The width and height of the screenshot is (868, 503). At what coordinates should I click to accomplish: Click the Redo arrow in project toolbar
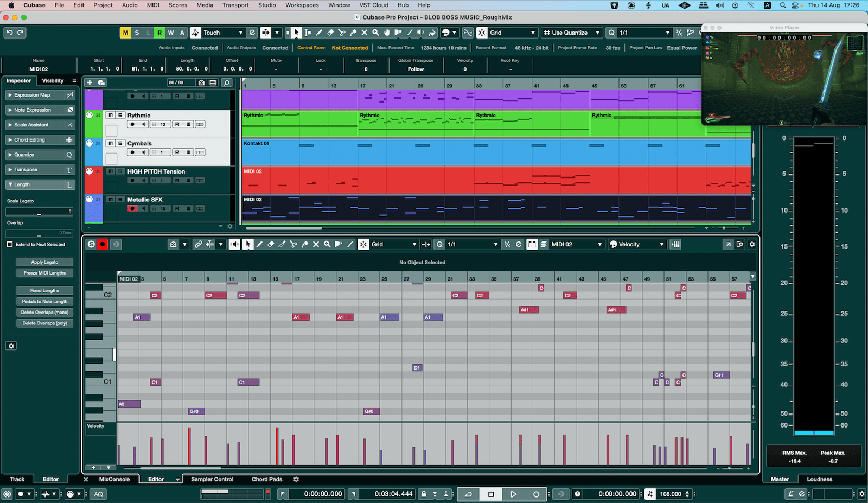[21, 33]
